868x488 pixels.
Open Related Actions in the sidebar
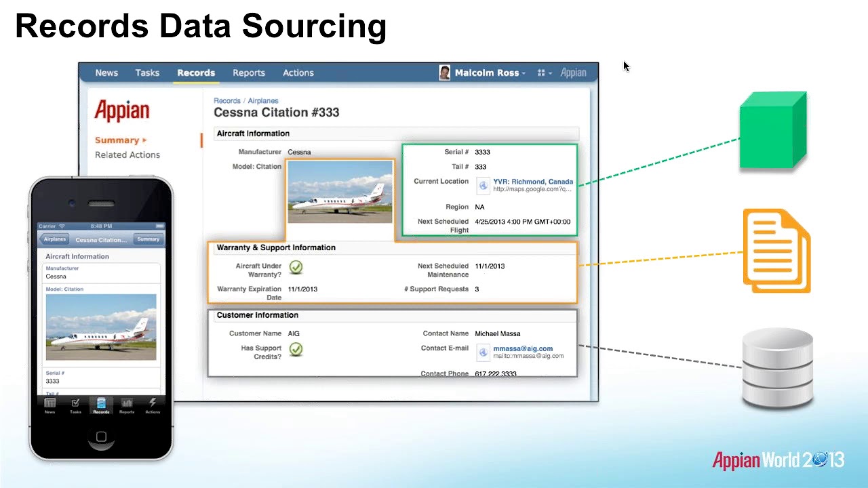pos(127,155)
